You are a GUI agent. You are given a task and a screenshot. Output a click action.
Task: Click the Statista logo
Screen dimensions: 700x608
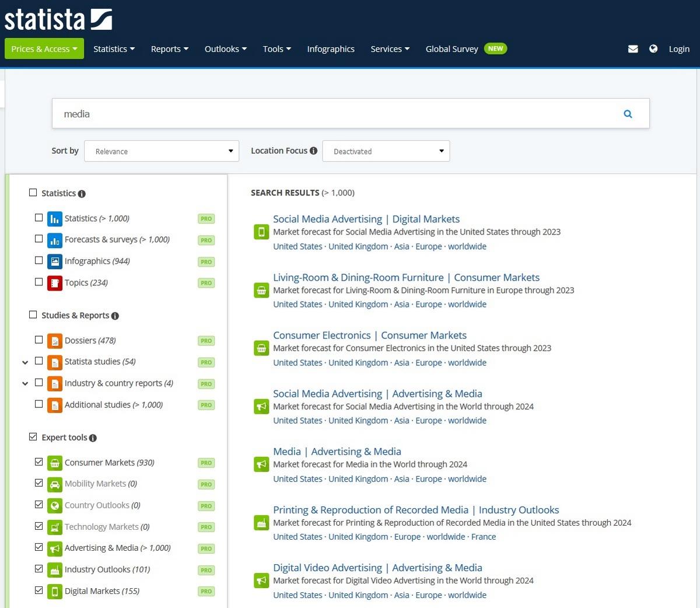58,20
